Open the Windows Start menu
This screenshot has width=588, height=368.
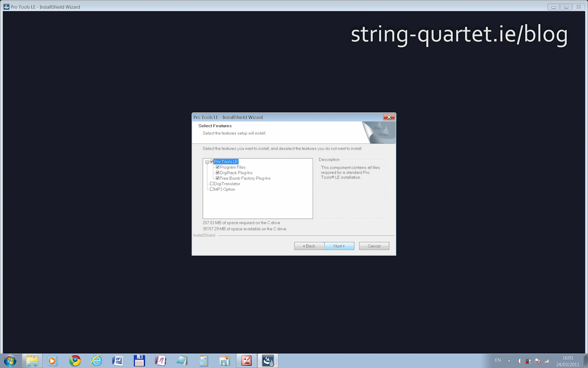pos(10,361)
